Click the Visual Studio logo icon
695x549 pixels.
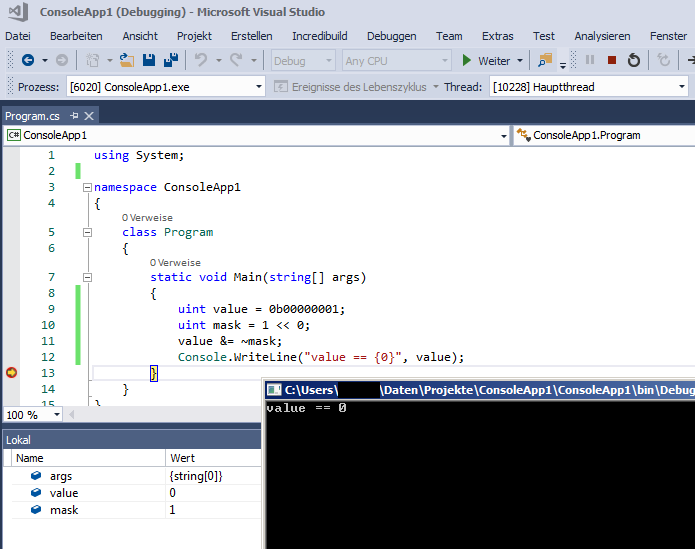tap(19, 12)
